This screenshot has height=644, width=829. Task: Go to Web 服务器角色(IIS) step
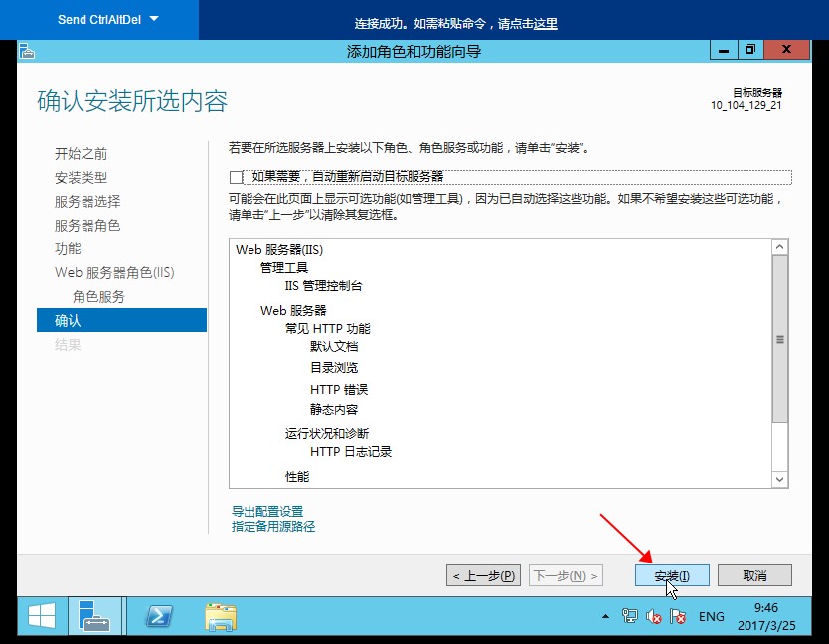click(x=114, y=273)
